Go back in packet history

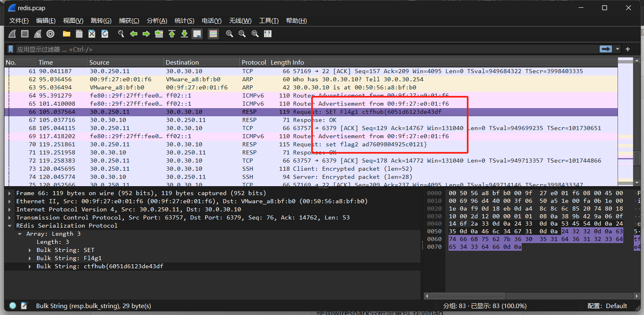(x=134, y=34)
